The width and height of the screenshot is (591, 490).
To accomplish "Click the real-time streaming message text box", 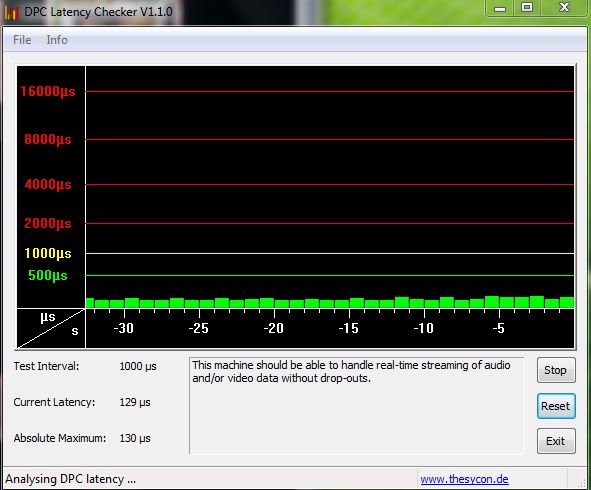I will click(356, 406).
